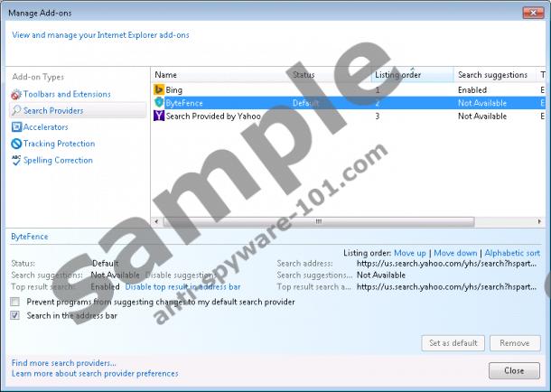The height and width of the screenshot is (392, 551).
Task: Click the Status column header
Action: click(330, 75)
